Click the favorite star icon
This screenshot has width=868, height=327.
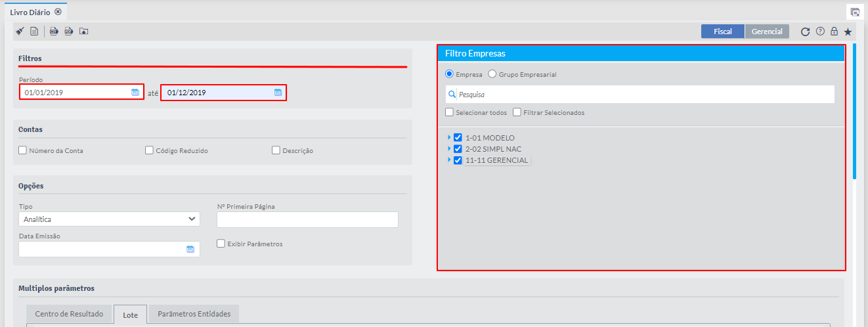[x=848, y=32]
